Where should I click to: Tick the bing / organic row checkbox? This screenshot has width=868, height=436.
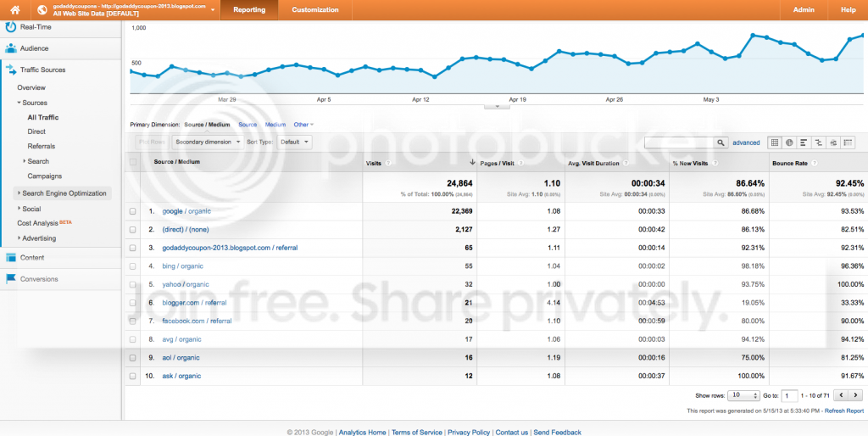click(133, 266)
